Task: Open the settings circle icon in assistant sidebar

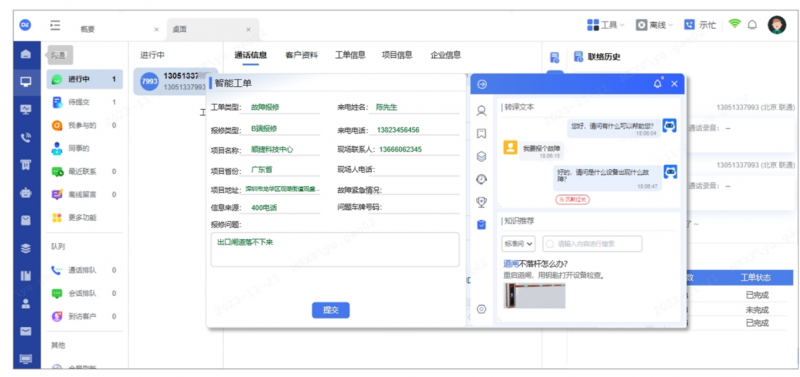Action: pos(481,309)
